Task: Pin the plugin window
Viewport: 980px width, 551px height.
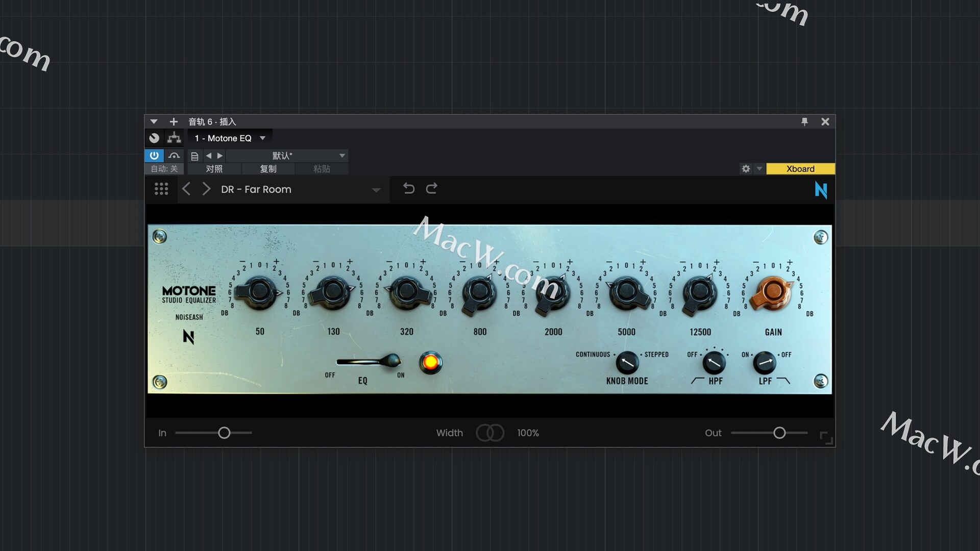Action: pos(804,121)
